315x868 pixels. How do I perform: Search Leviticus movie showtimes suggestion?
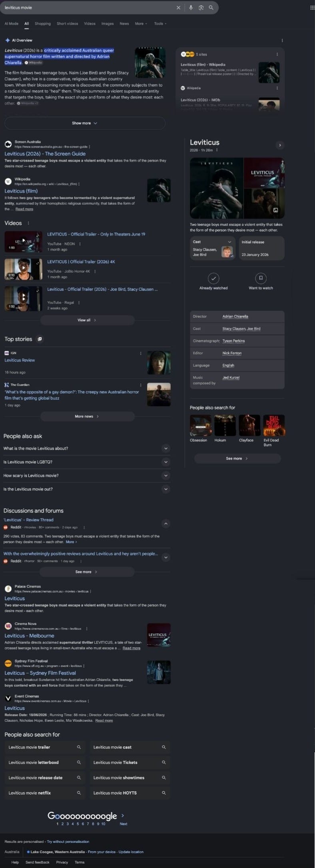[x=130, y=778]
